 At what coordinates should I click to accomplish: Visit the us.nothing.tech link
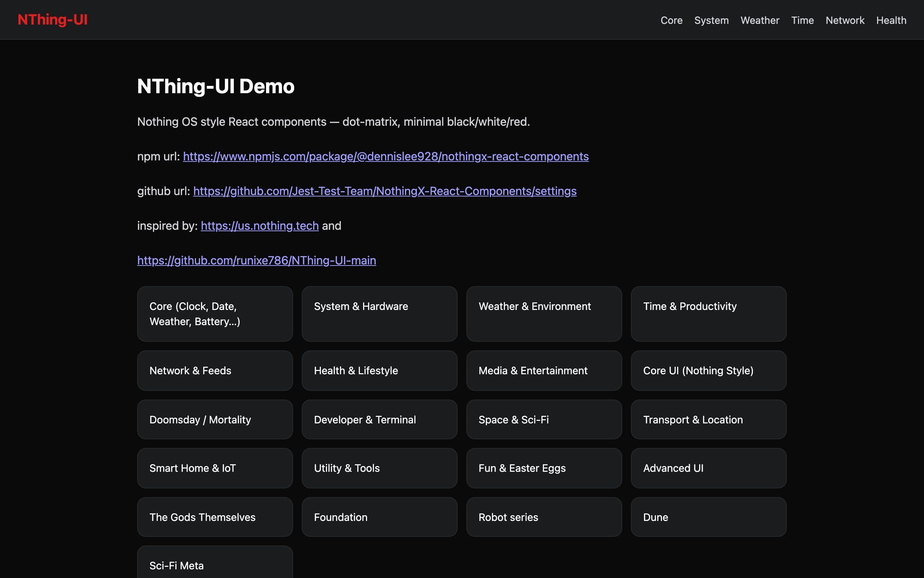(x=260, y=226)
